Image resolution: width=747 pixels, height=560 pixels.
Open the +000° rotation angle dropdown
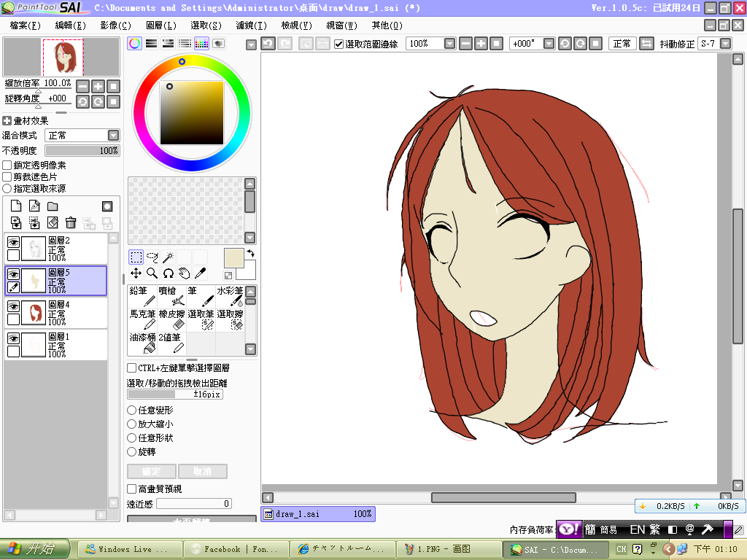(549, 44)
